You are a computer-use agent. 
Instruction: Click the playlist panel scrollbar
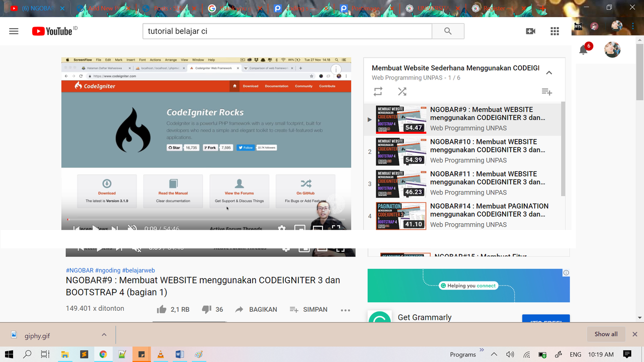(x=563, y=148)
